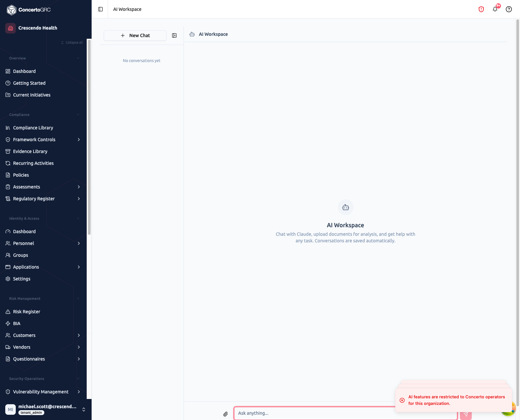Collapse the Risk Management section

pyautogui.click(x=78, y=298)
